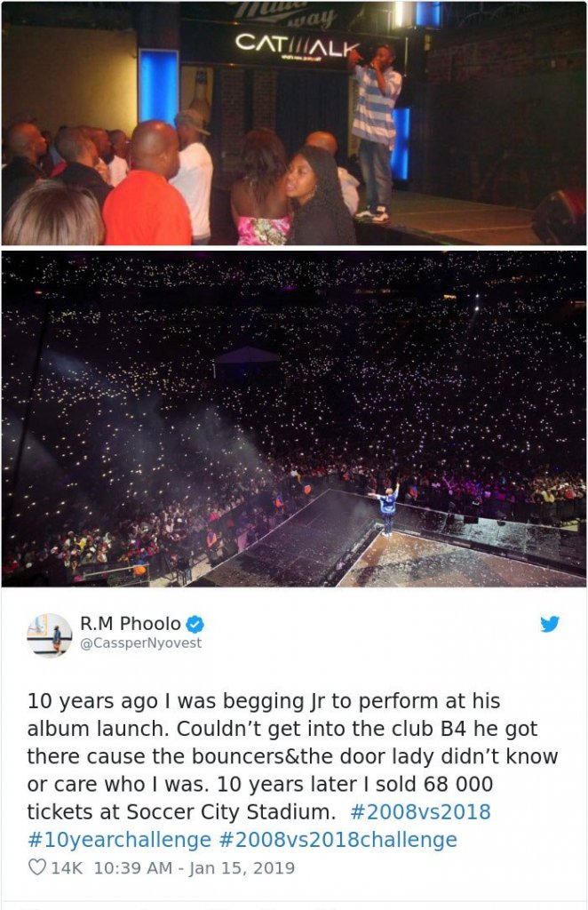The height and width of the screenshot is (910, 588).
Task: Click the Twitter bird logo icon
Action: pyautogui.click(x=549, y=624)
